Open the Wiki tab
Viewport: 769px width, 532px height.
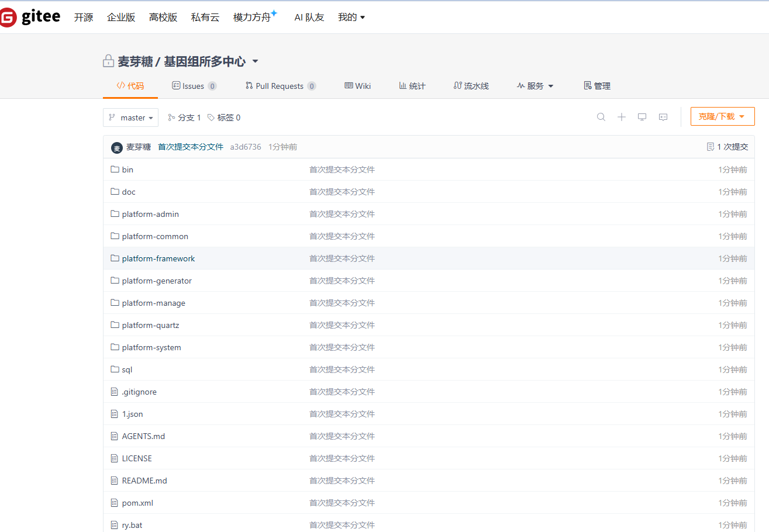[358, 86]
